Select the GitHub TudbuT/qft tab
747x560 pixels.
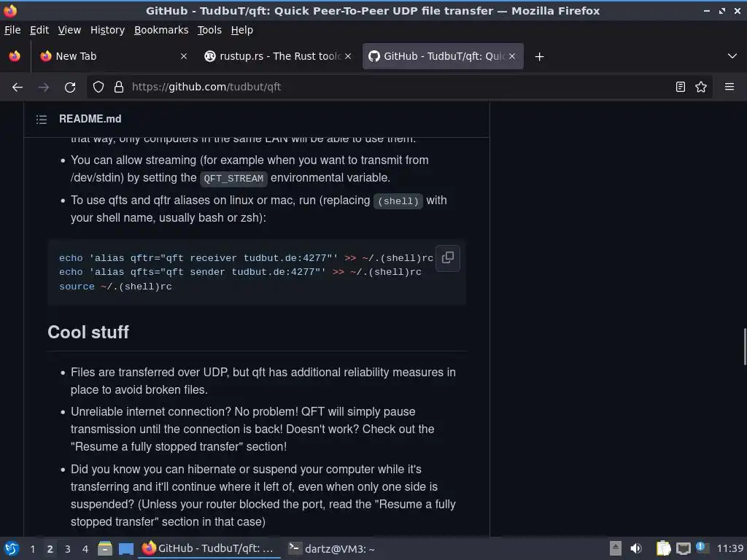pos(443,56)
